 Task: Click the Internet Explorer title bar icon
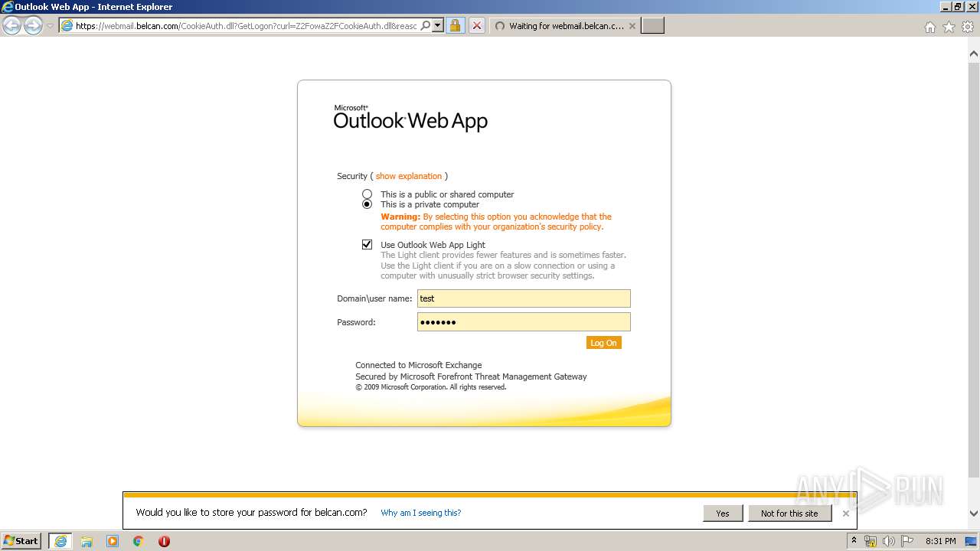pos(8,7)
